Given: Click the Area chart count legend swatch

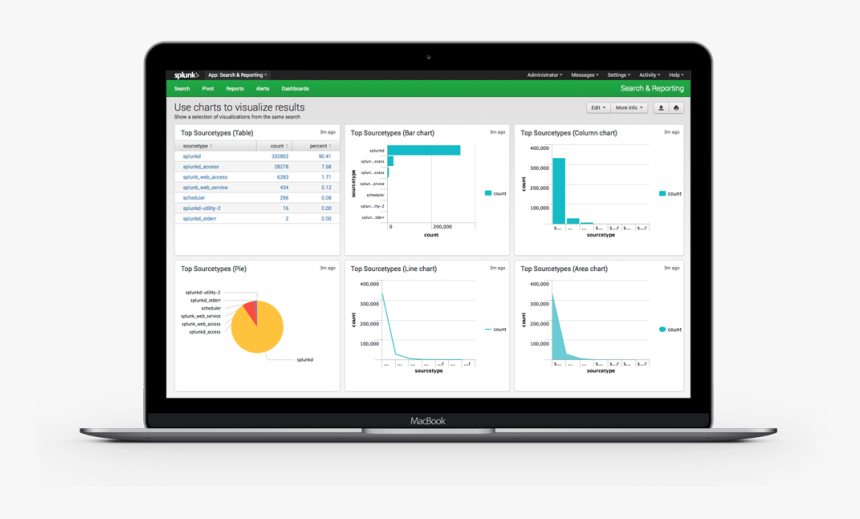Looking at the screenshot, I should point(662,329).
